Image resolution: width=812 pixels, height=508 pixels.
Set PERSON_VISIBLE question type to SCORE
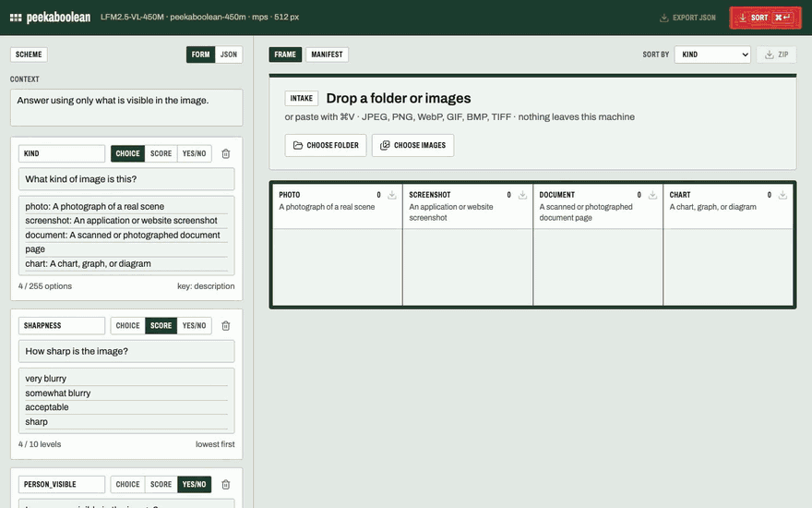click(x=161, y=484)
